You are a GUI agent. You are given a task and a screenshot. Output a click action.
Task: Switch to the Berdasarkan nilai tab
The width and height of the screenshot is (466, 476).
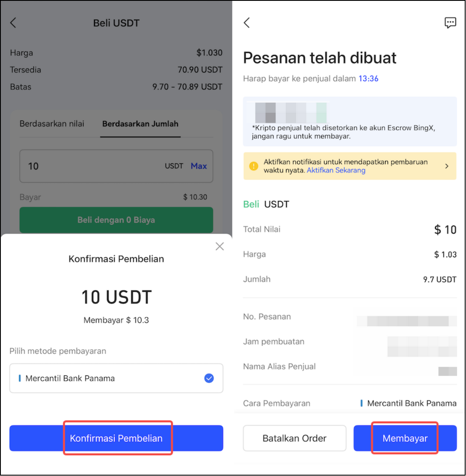pos(52,124)
